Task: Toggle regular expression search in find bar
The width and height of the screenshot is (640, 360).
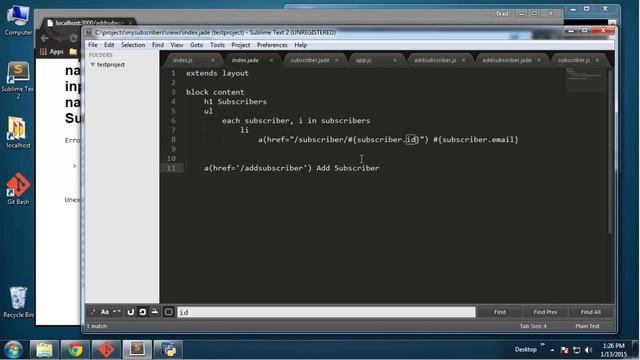Action: (x=93, y=312)
